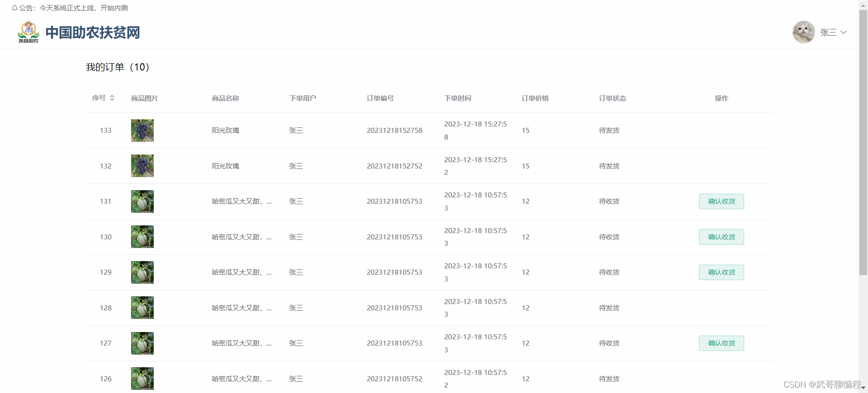868x393 pixels.
Task: Click the vertical scrollbar thumb
Action: [x=863, y=142]
